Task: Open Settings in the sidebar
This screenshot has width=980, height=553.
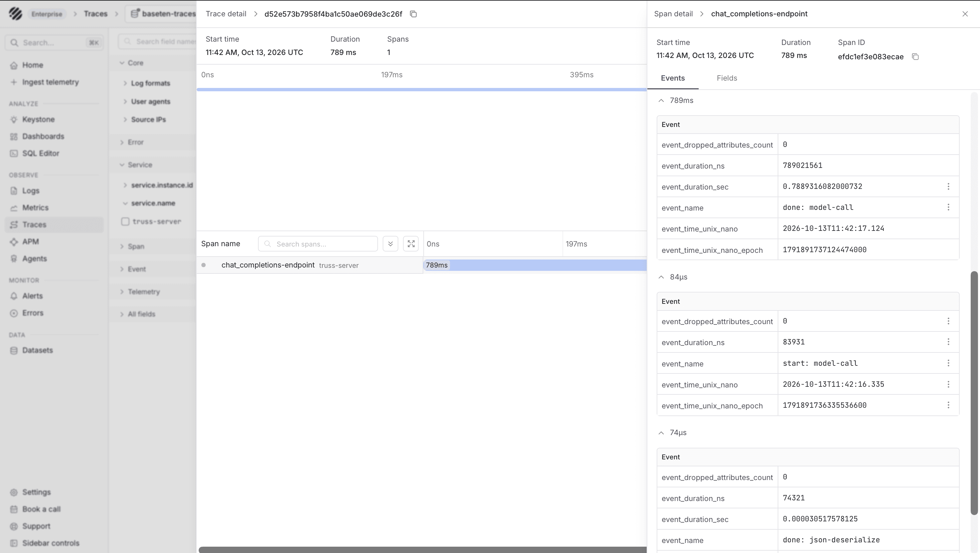Action: click(54, 492)
